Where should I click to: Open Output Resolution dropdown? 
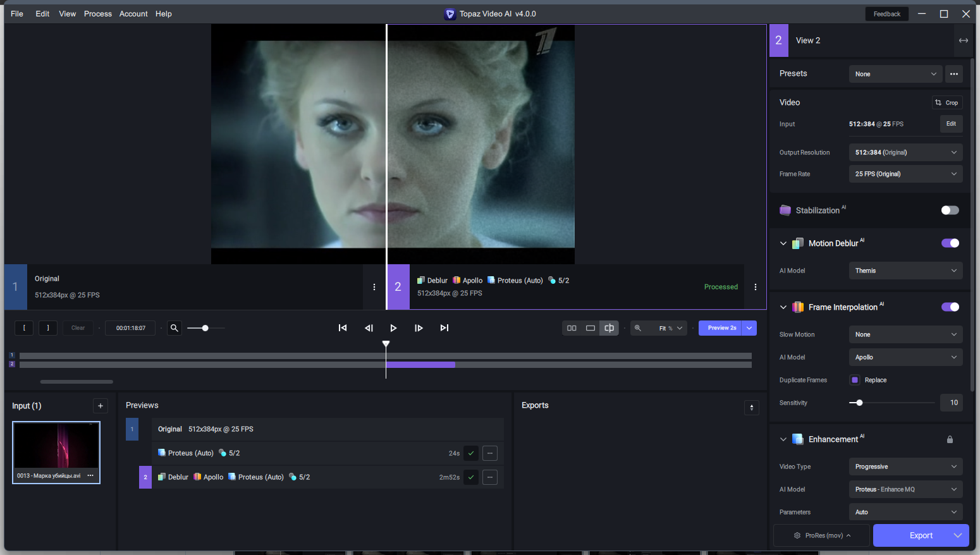(905, 152)
